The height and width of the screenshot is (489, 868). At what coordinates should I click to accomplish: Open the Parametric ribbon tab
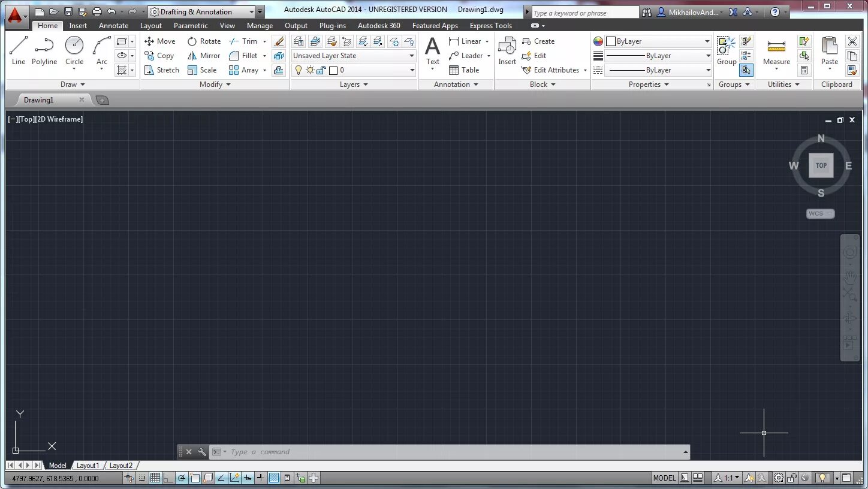(x=191, y=26)
